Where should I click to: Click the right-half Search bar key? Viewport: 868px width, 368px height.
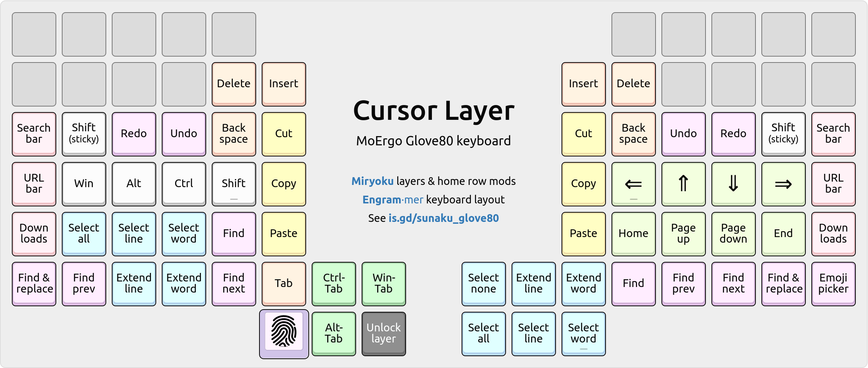[x=833, y=134]
